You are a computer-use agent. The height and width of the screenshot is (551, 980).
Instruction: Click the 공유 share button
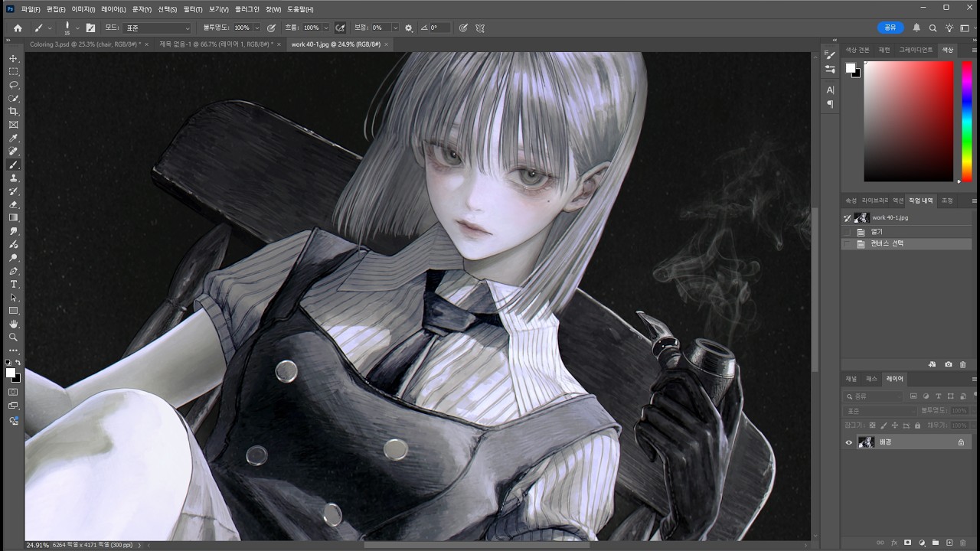890,28
